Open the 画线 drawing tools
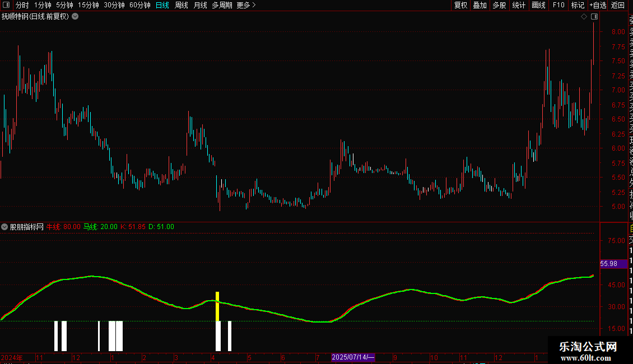This screenshot has width=633, height=364. (x=538, y=5)
